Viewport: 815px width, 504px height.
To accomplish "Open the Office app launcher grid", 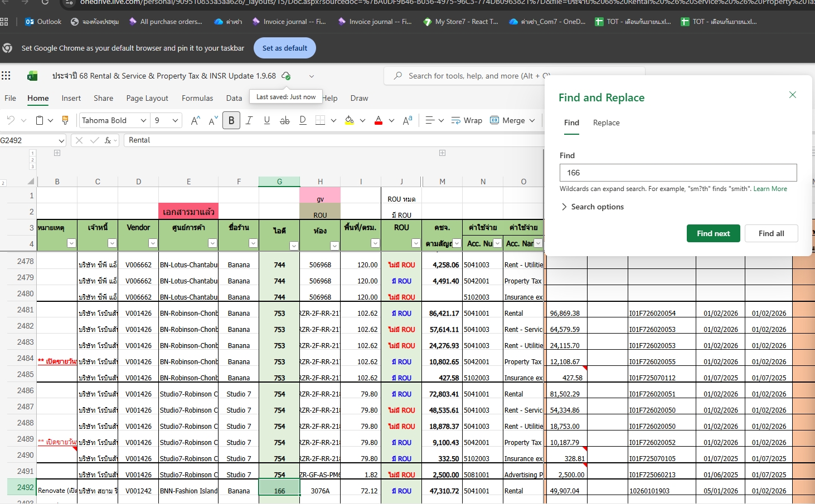I will click(6, 76).
